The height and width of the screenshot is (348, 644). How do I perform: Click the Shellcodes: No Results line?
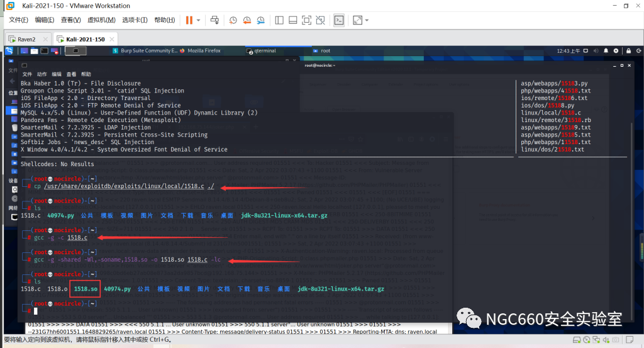pyautogui.click(x=57, y=164)
